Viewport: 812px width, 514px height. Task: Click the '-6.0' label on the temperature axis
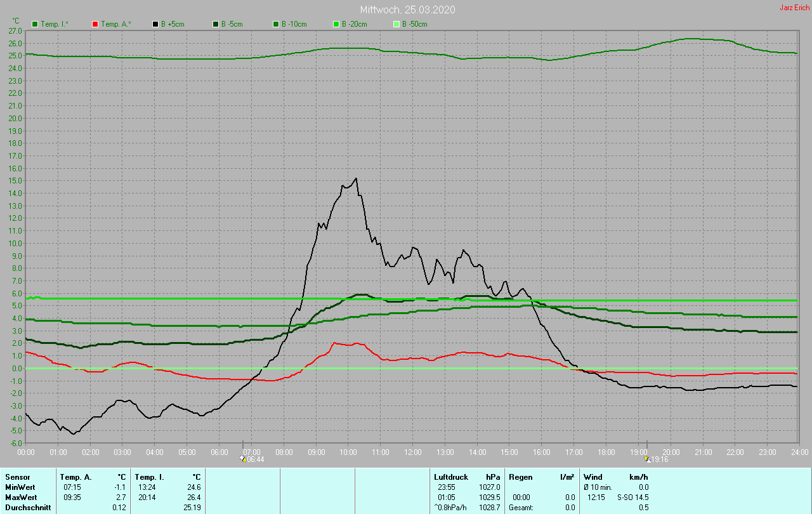(15, 444)
